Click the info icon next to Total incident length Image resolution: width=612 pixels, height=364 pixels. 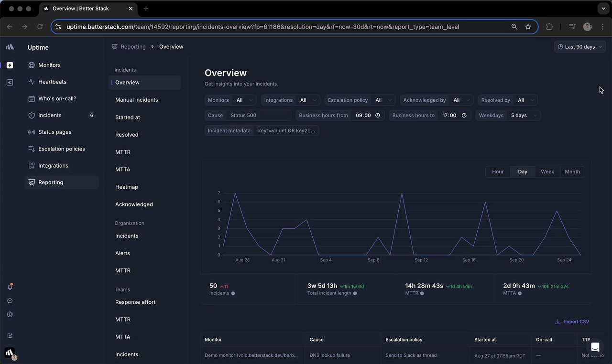click(x=355, y=293)
